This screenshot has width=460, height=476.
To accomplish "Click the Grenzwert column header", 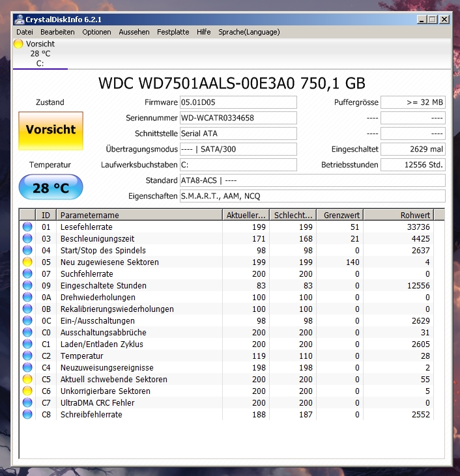I will click(340, 215).
